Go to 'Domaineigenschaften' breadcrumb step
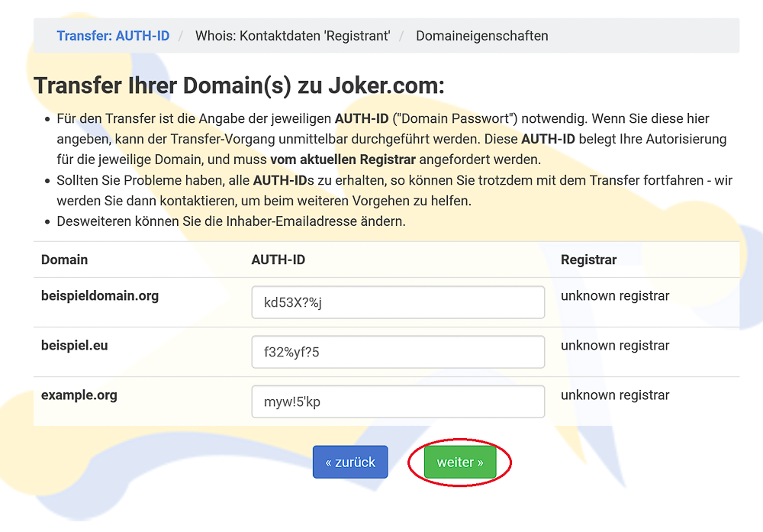This screenshot has width=763, height=532. 481,36
